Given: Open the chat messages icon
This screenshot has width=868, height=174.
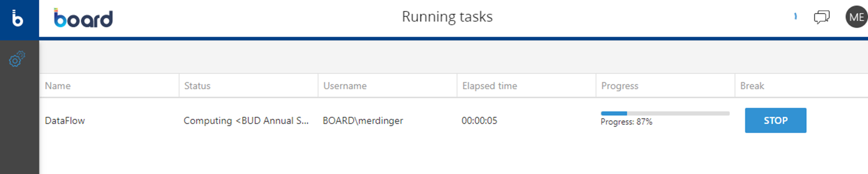Looking at the screenshot, I should point(822,17).
